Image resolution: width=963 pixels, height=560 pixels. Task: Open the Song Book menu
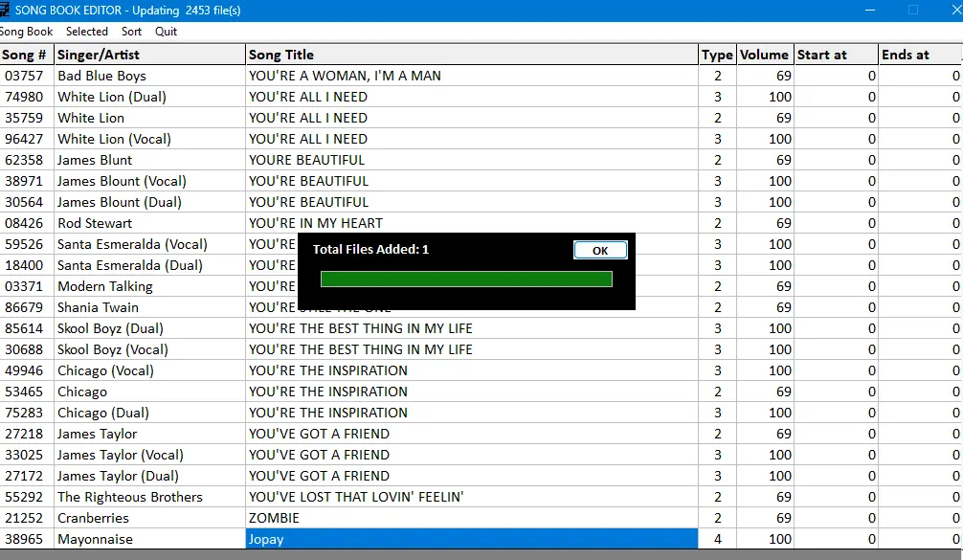[x=27, y=32]
